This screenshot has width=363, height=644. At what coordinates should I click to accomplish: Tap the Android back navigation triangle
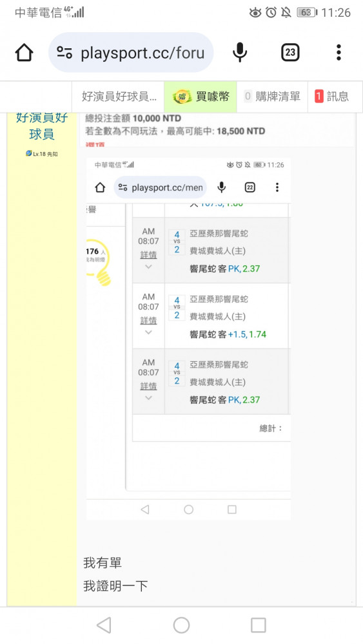104,625
